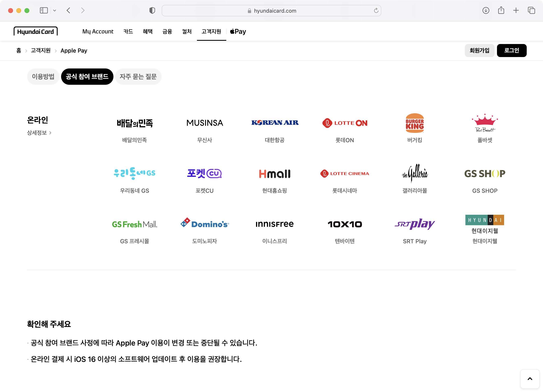Image resolution: width=543 pixels, height=392 pixels.
Task: Click the Domino's logo
Action: tap(204, 223)
